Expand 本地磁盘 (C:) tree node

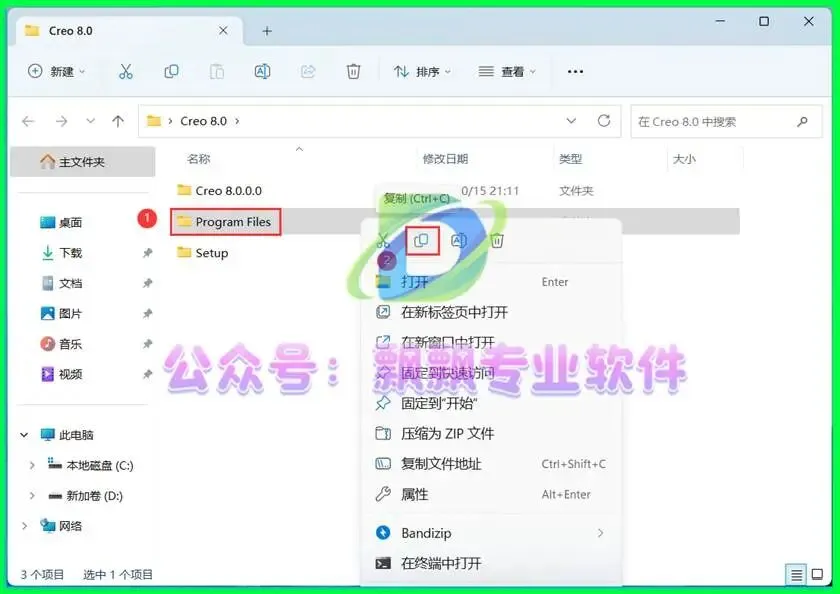click(32, 465)
